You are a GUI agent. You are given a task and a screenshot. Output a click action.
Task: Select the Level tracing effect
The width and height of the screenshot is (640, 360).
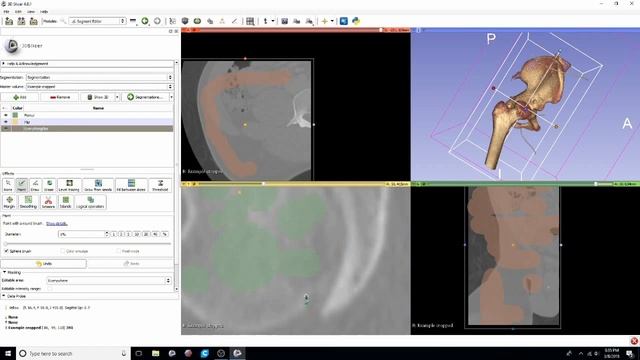[69, 185]
